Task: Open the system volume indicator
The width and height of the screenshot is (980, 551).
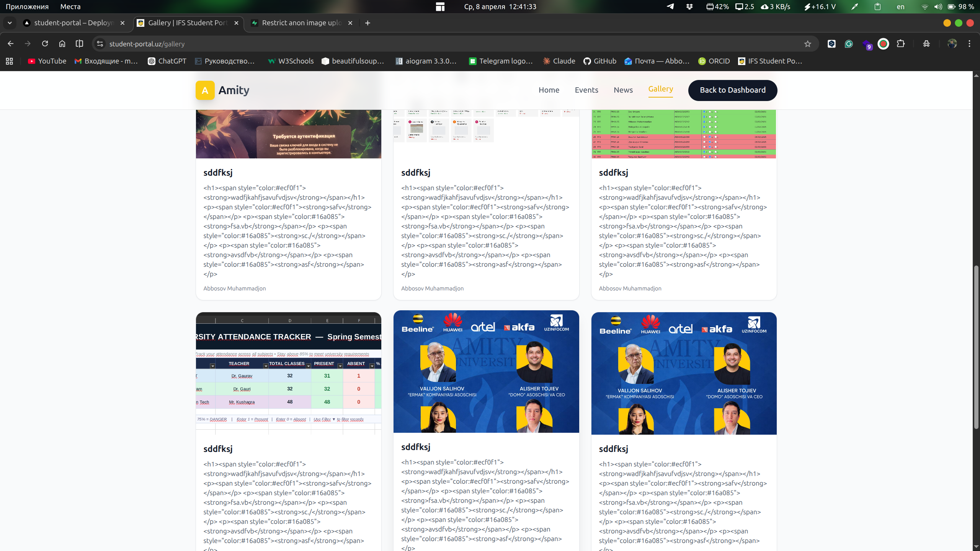Action: tap(938, 7)
